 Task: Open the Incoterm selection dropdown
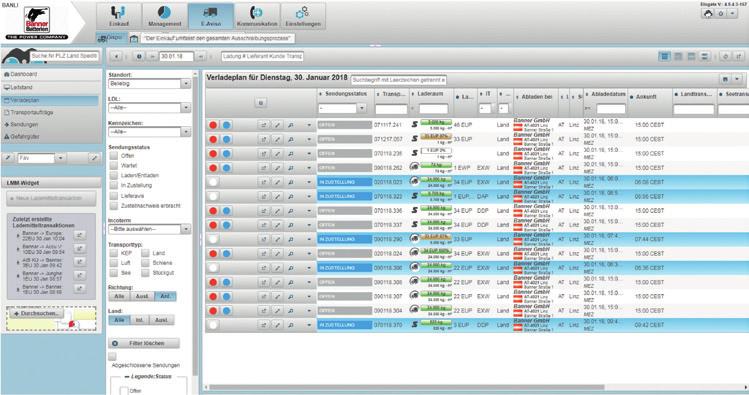pos(150,229)
